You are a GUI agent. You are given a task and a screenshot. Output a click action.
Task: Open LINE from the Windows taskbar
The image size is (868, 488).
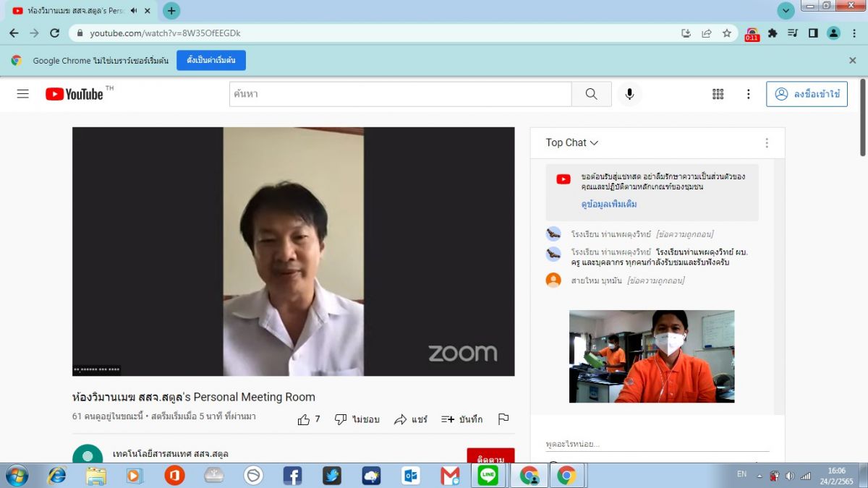488,475
